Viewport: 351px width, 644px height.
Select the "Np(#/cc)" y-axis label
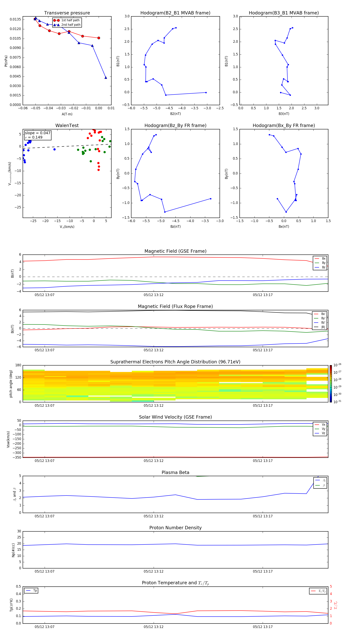tap(13, 550)
